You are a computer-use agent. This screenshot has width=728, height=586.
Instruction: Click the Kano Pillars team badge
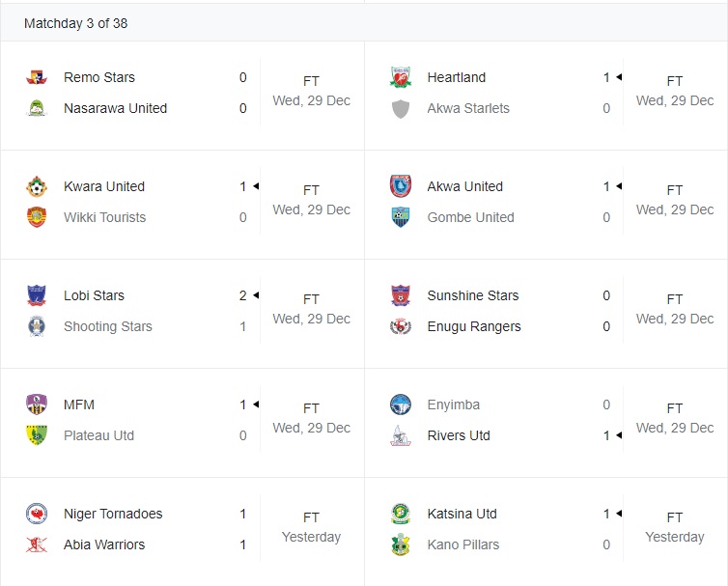(x=401, y=544)
